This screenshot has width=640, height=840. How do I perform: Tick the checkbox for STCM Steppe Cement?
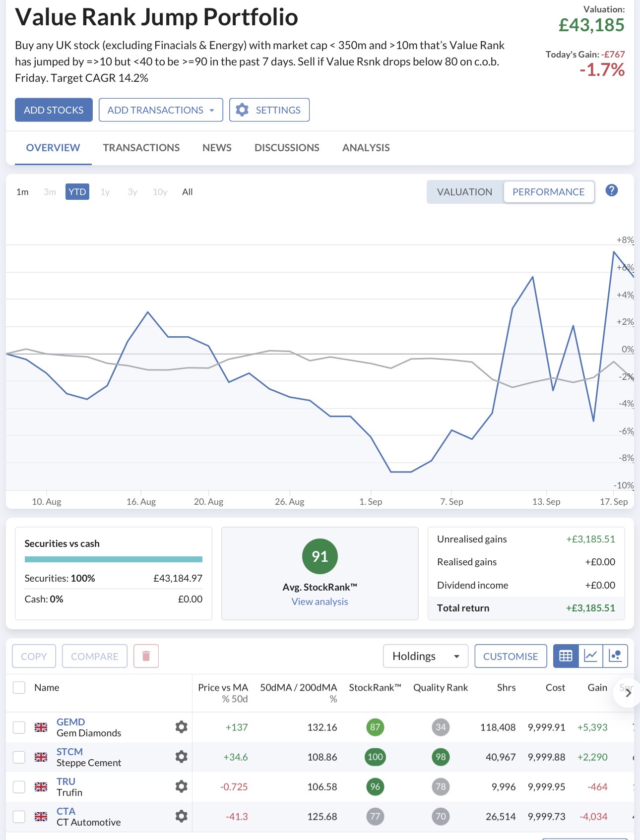click(19, 757)
